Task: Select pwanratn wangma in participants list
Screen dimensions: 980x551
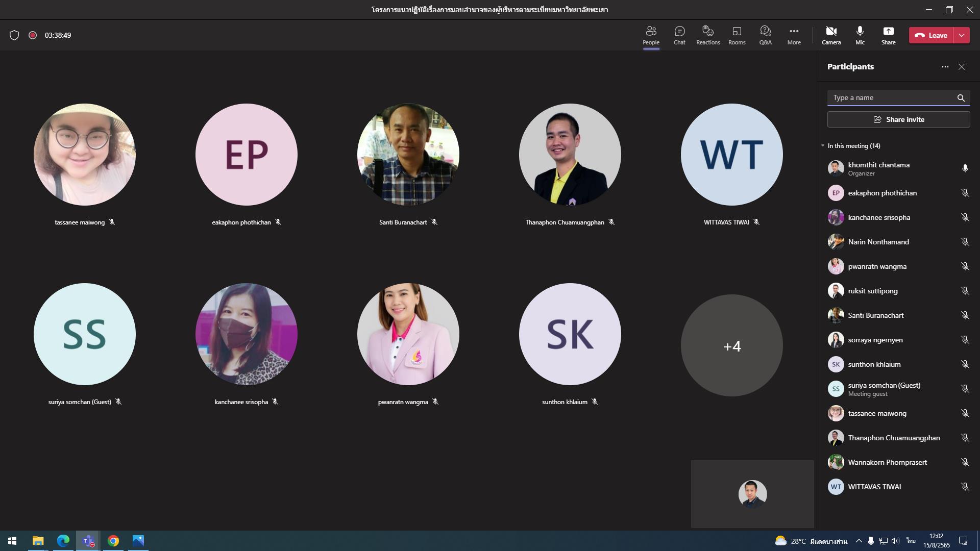Action: [x=898, y=266]
